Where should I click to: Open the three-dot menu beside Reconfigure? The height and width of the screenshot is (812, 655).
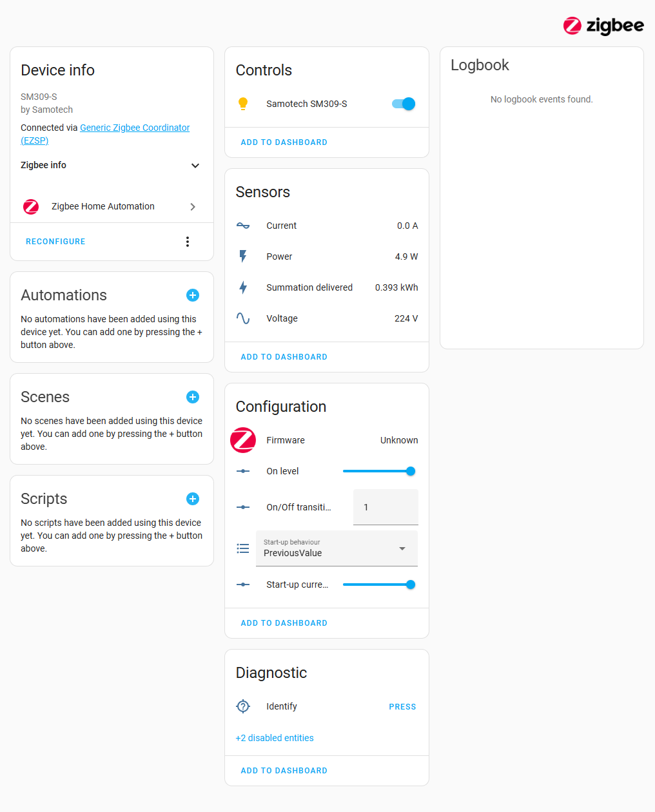point(188,242)
